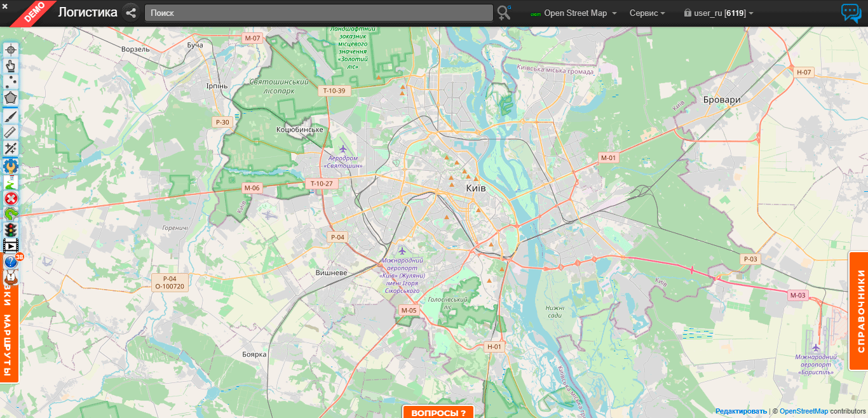
Task: Click the Поиск search field
Action: [318, 13]
